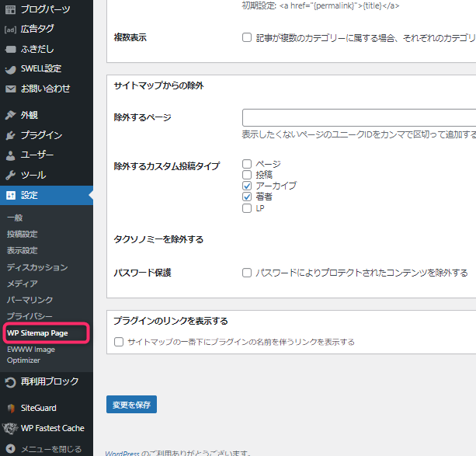Image resolution: width=476 pixels, height=456 pixels.
Task: Uncheck the アーカイブ exclusion checkbox
Action: click(247, 186)
